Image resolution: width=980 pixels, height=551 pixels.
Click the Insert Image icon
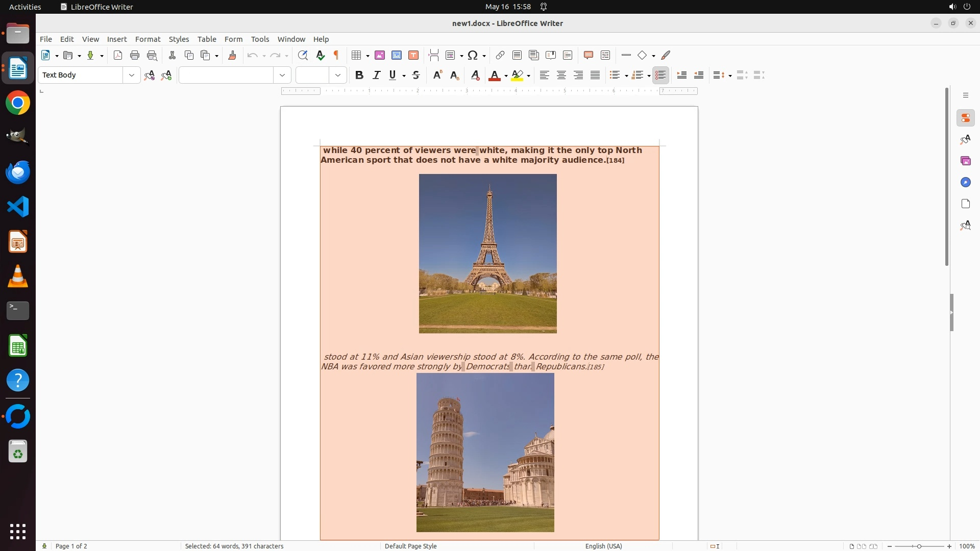[x=380, y=56]
